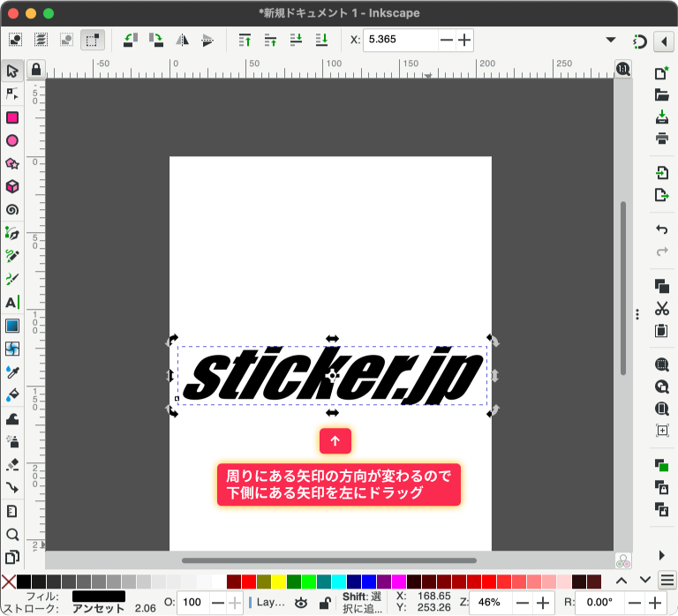This screenshot has height=616, width=678.
Task: Select the Tweak tool
Action: [x=12, y=418]
